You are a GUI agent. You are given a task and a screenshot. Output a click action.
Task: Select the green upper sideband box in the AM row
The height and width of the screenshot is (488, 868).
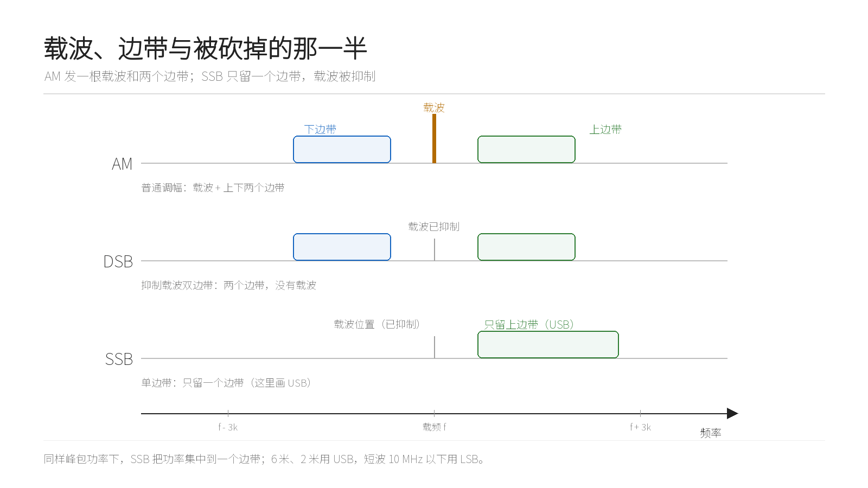pos(526,149)
